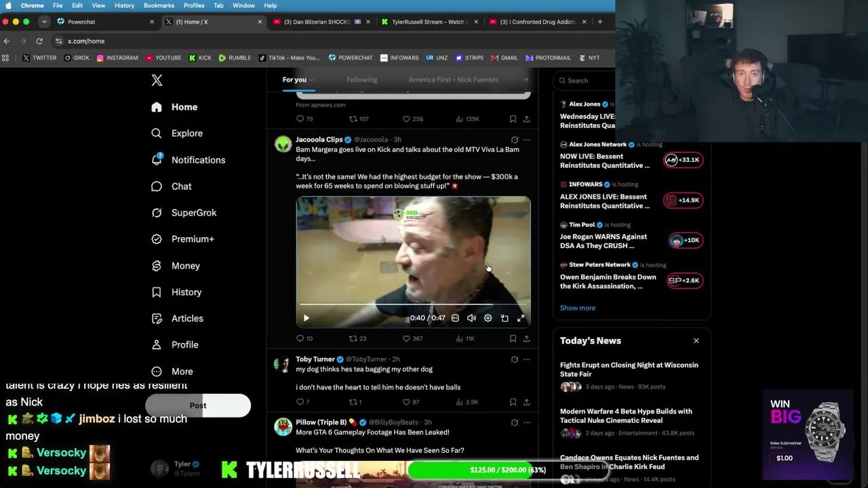
Task: Open a new browser tab
Action: [x=599, y=22]
